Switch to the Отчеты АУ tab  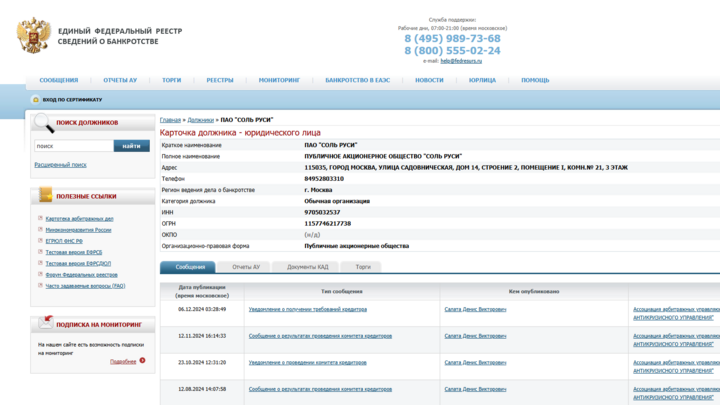point(243,267)
